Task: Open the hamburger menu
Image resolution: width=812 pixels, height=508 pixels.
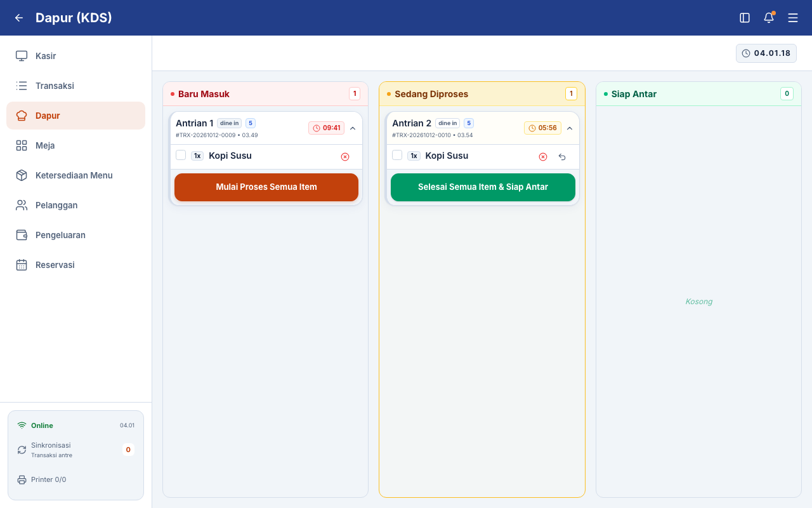Action: [793, 18]
